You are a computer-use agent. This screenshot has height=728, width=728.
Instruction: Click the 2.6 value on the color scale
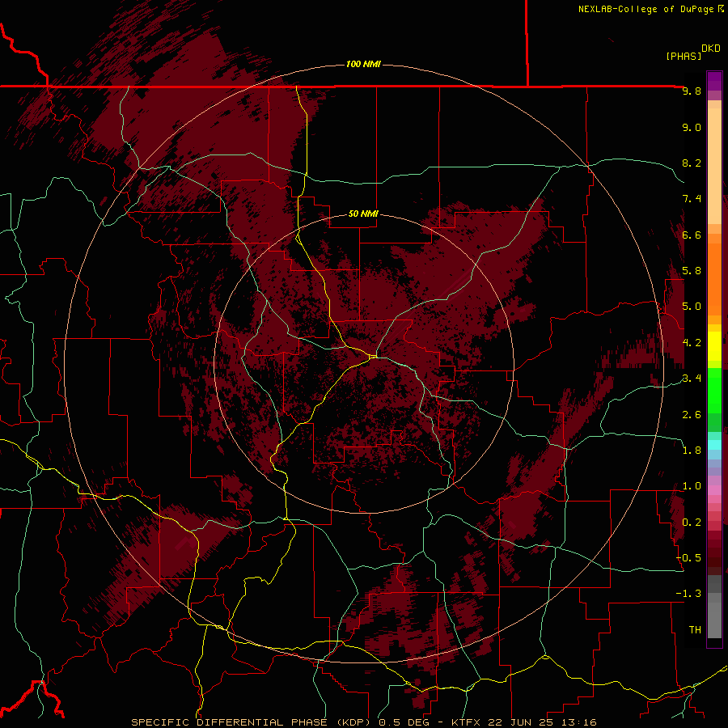click(x=692, y=414)
